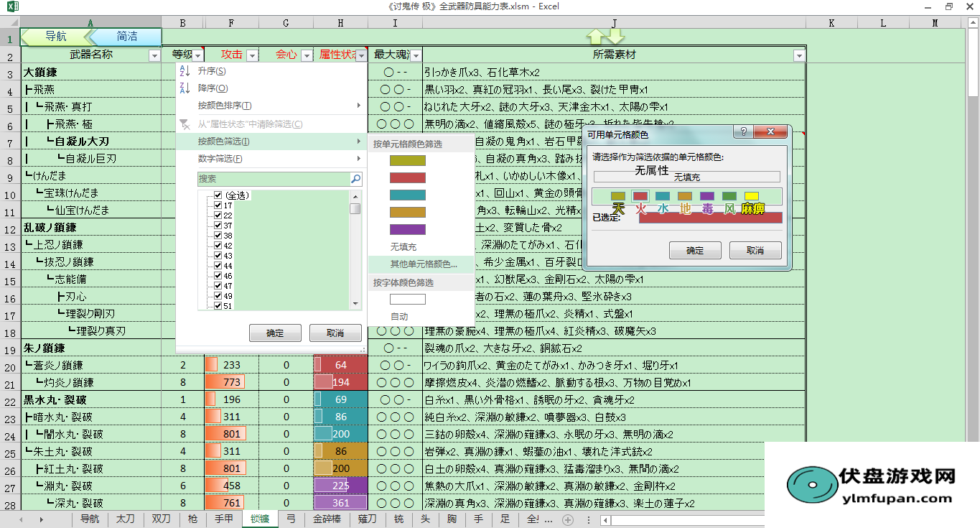
Task: Switch to the 弓 sheet tab
Action: pyautogui.click(x=291, y=519)
